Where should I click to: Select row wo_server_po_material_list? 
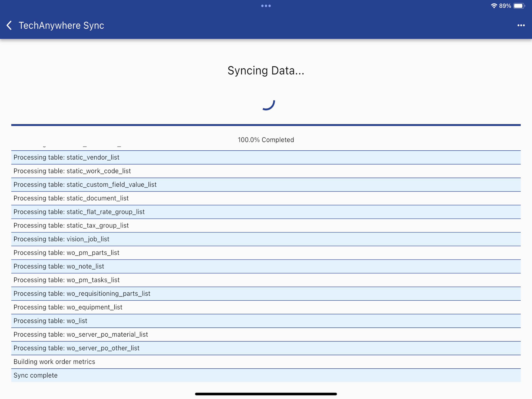(266, 335)
